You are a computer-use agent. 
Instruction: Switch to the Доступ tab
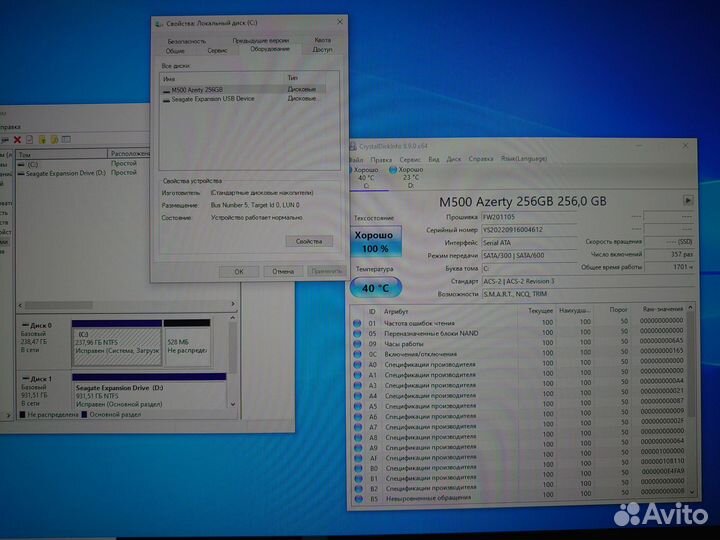pyautogui.click(x=322, y=49)
